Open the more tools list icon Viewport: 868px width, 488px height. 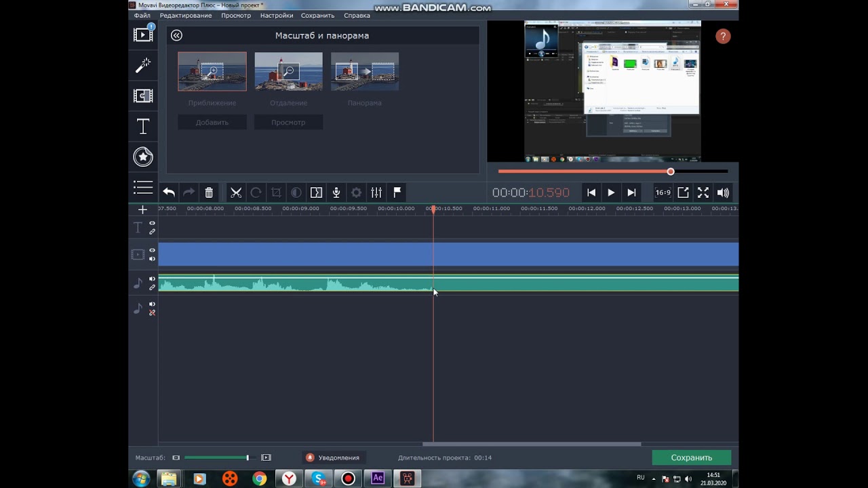tap(143, 187)
